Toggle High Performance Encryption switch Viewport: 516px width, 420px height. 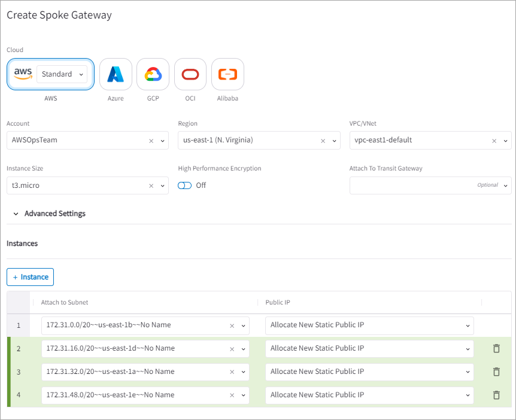[185, 185]
